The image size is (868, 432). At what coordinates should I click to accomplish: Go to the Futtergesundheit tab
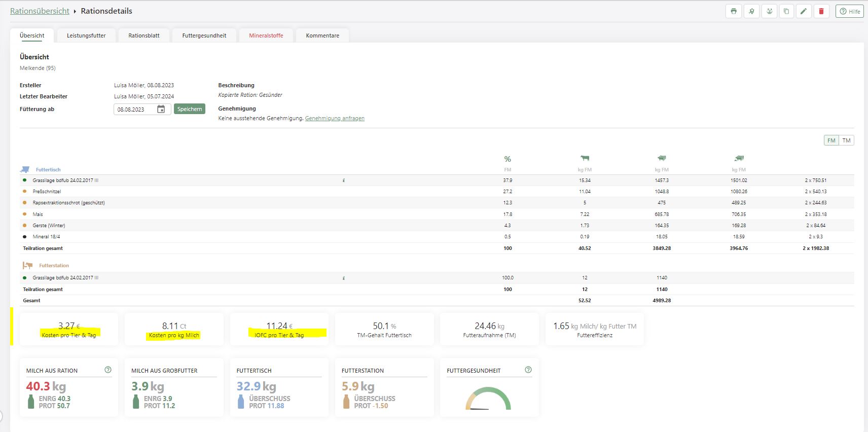pyautogui.click(x=204, y=35)
